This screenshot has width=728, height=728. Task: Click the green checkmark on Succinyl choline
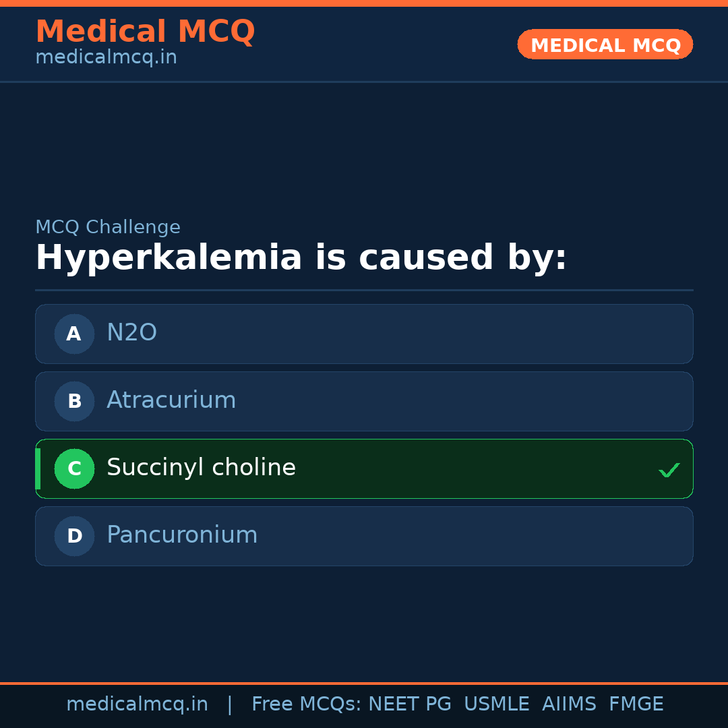pos(669,470)
